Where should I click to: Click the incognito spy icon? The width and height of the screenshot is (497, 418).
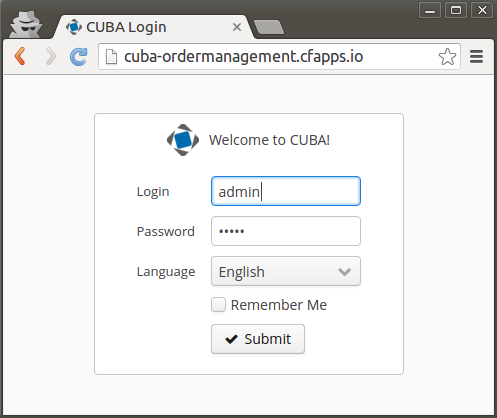pos(26,25)
